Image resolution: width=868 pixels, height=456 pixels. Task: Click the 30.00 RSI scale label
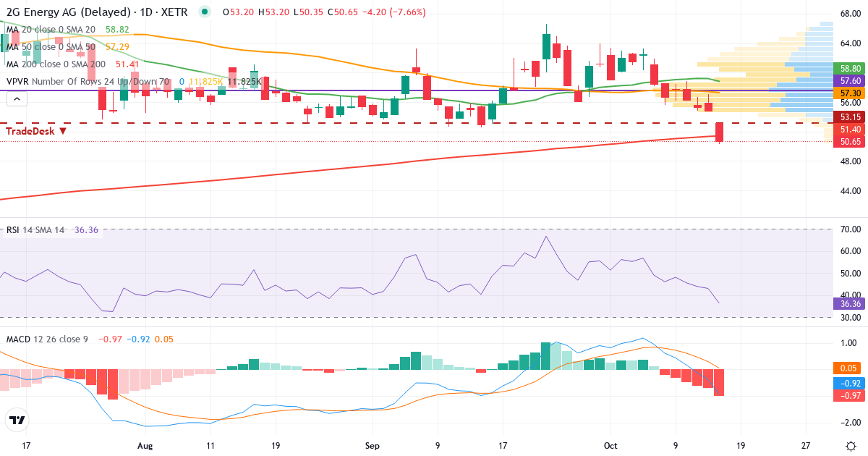pos(849,317)
